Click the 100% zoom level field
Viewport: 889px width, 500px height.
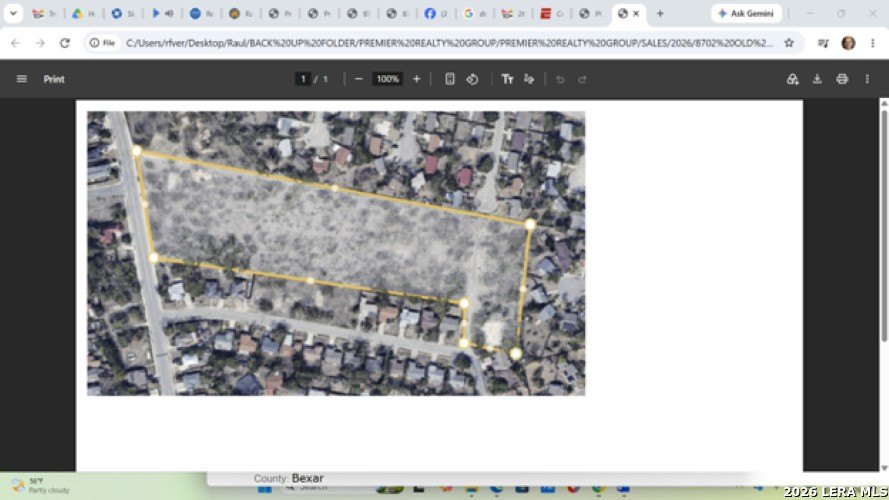[x=388, y=79]
